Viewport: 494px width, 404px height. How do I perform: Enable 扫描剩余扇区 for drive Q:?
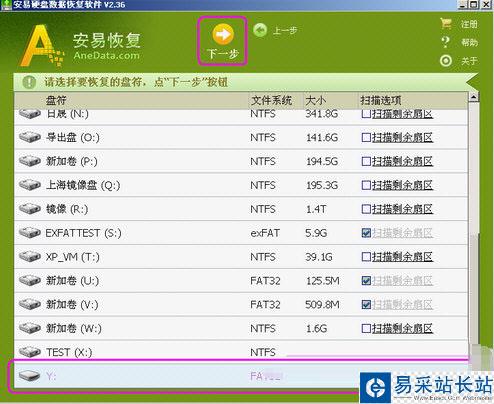click(366, 185)
